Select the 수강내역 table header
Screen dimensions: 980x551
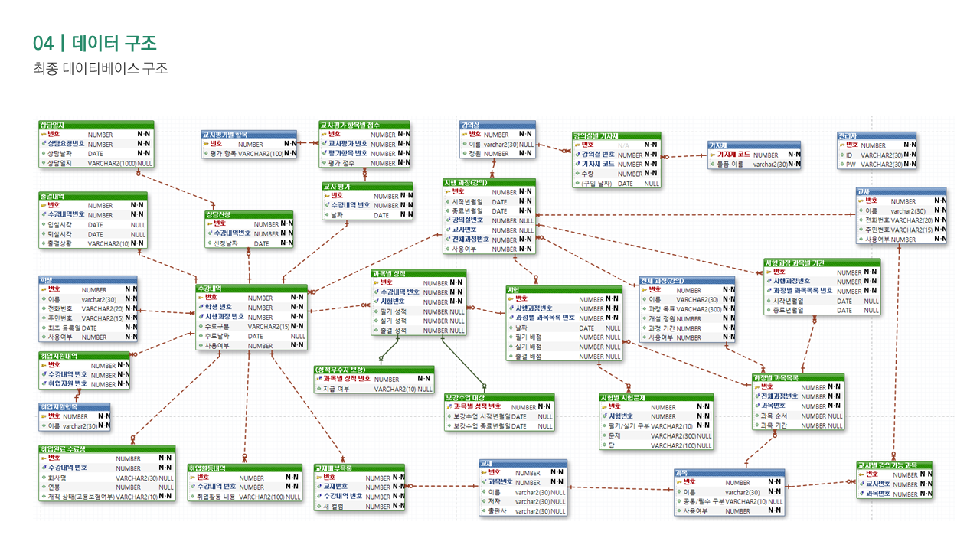coord(251,289)
